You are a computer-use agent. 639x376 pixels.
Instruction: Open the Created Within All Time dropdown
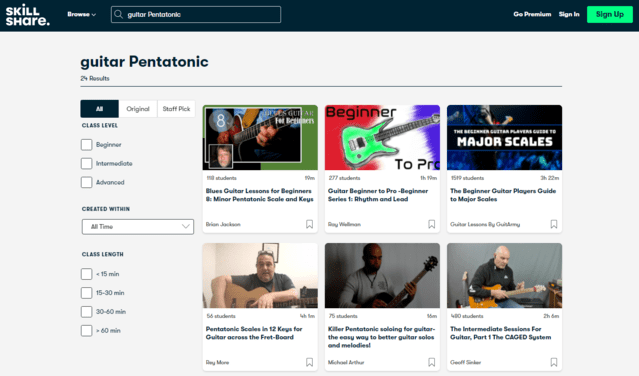(x=138, y=226)
